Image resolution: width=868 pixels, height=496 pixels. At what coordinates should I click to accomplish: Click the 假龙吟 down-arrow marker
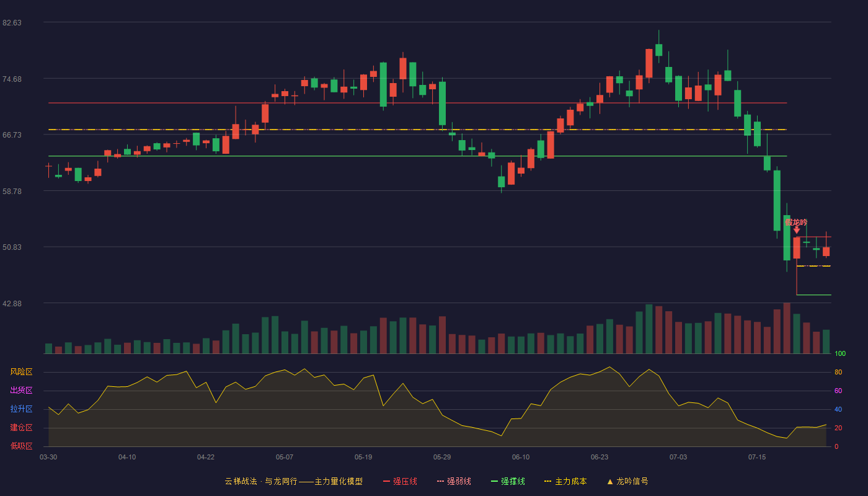(x=797, y=230)
